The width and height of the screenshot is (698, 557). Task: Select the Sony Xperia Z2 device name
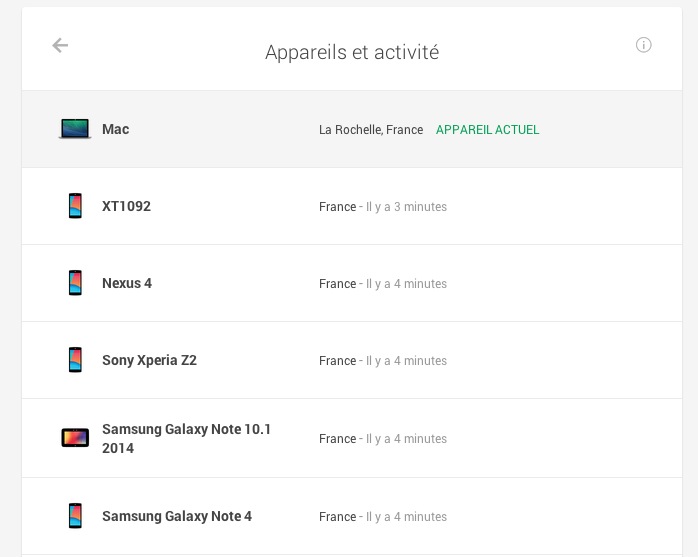click(x=149, y=360)
